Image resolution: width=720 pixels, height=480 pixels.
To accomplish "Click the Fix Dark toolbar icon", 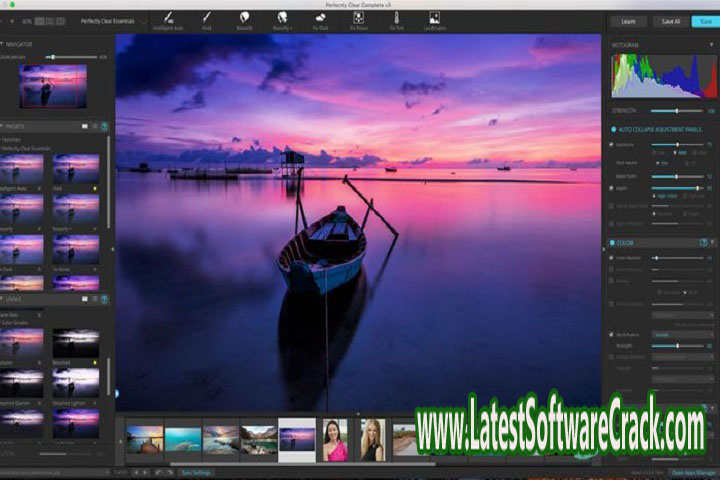I will pos(320,17).
